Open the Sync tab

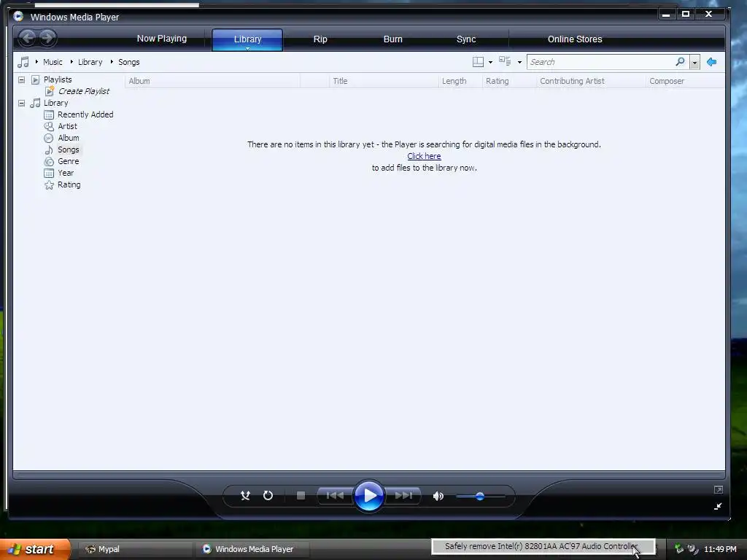coord(466,39)
